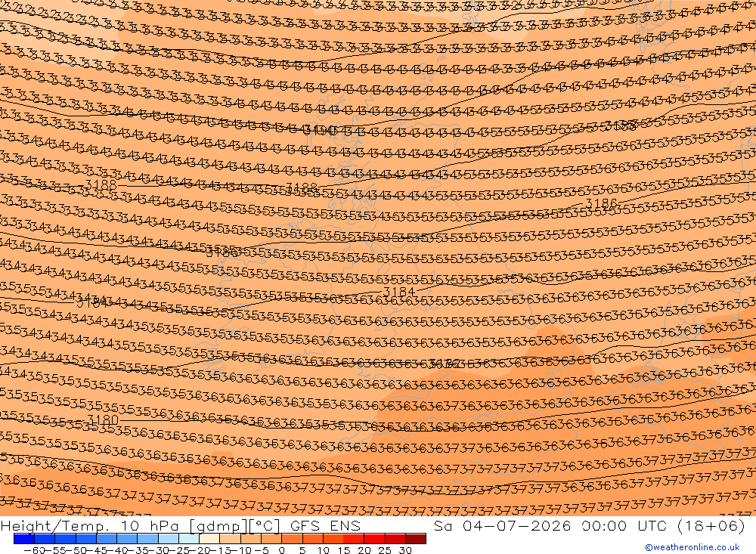756x554 pixels.
Task: Click the '00:00 UTC' valid time text
Action: tap(626, 525)
